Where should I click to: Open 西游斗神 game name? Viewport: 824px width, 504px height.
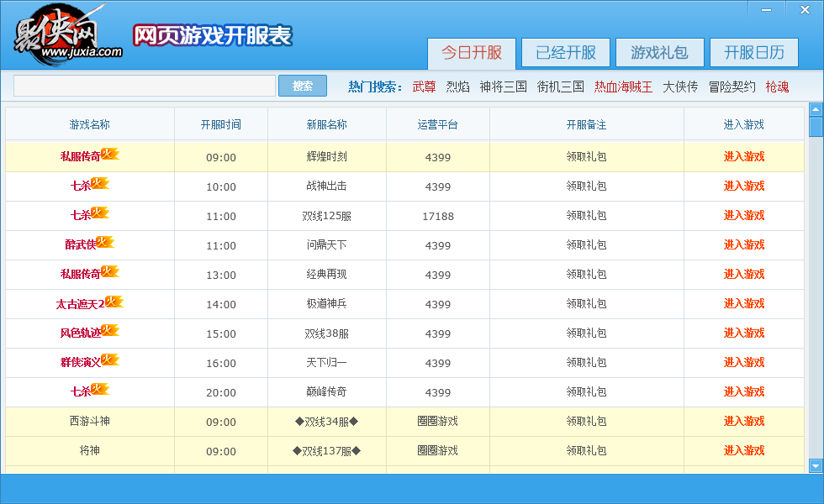90,421
